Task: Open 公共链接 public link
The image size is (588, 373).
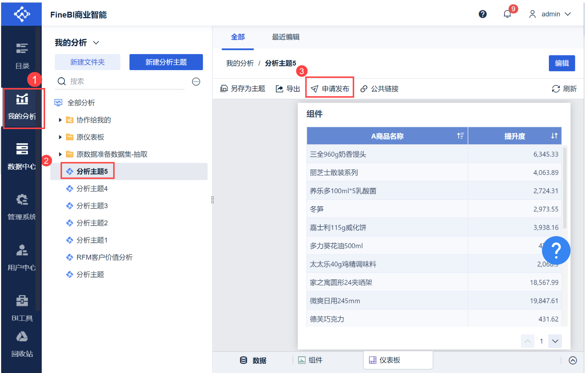Action: (380, 89)
